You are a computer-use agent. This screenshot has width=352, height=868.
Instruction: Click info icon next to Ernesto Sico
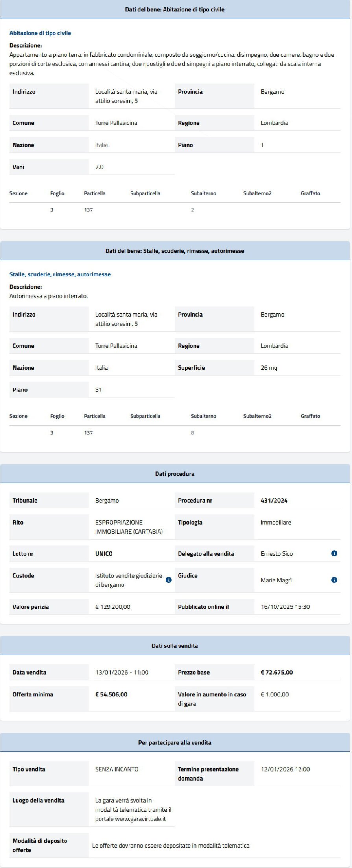click(334, 553)
